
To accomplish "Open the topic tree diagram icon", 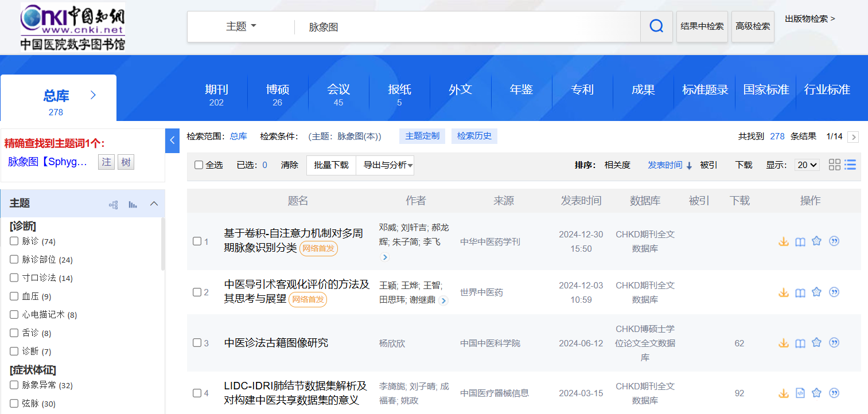I will [x=114, y=205].
